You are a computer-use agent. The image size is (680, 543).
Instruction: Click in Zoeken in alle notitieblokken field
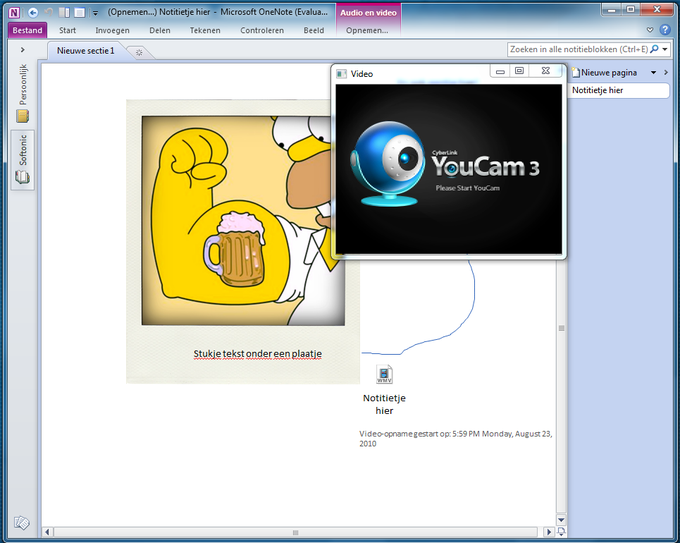pos(579,49)
